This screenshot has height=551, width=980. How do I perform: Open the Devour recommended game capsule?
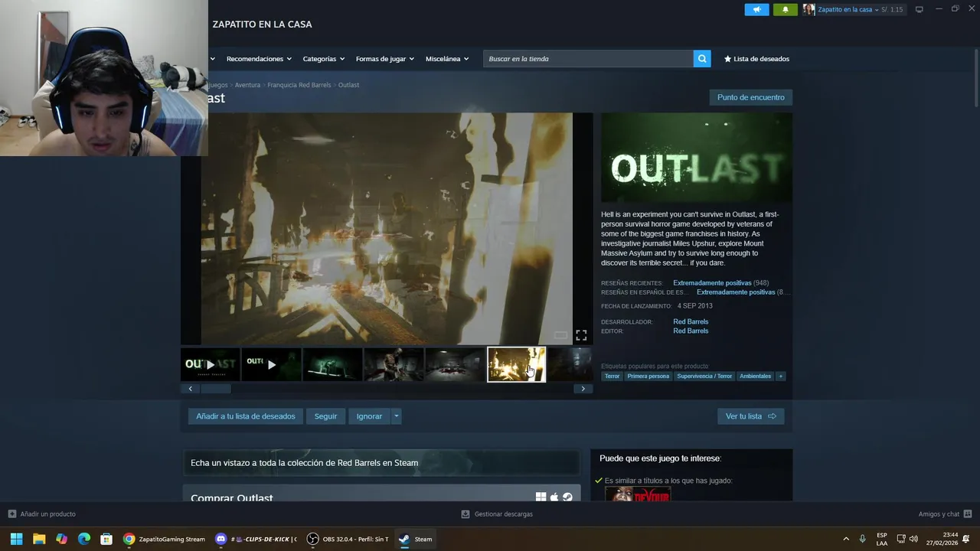[x=638, y=494]
